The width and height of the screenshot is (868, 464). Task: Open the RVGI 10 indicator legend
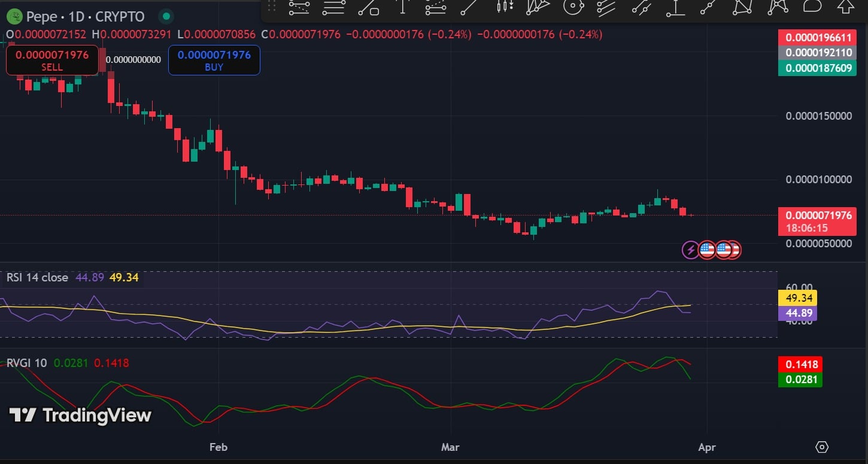coord(28,363)
